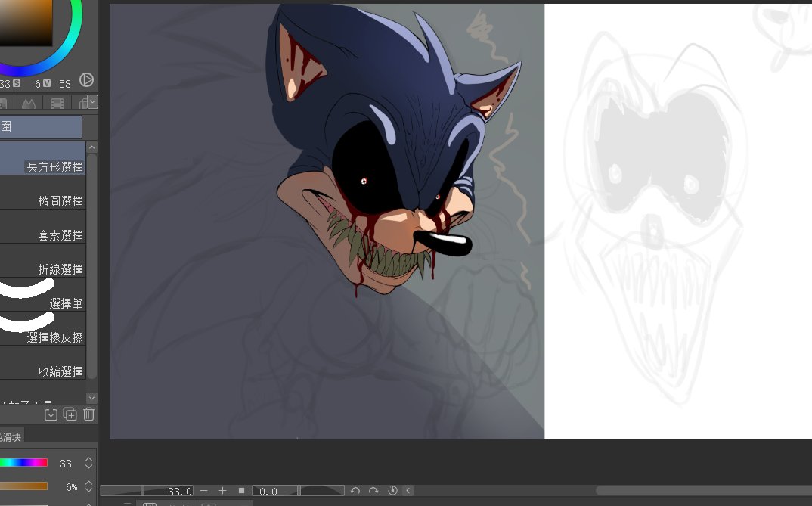Toggle the S saturation mode label
Screen dimensions: 812x506
[x=17, y=83]
